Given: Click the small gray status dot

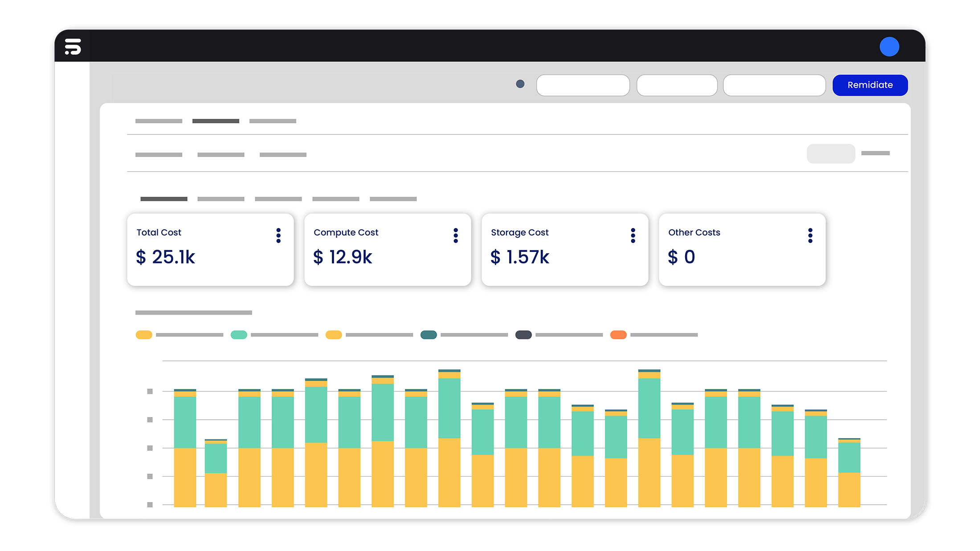Looking at the screenshot, I should click(x=520, y=84).
